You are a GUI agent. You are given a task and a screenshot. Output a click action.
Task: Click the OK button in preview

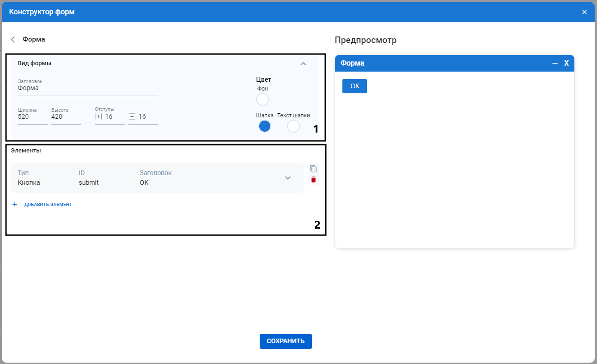coord(354,86)
